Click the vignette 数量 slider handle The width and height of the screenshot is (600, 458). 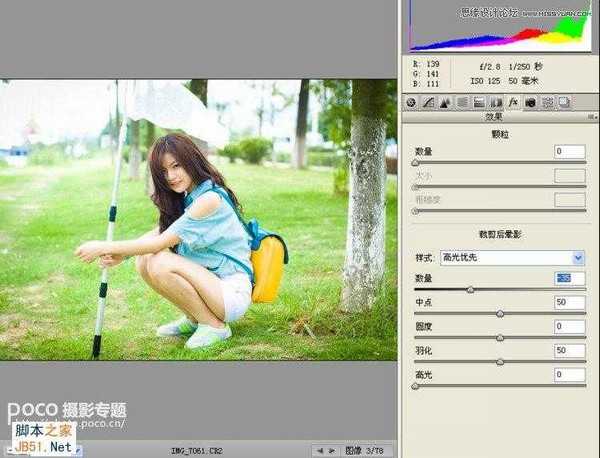pos(470,290)
